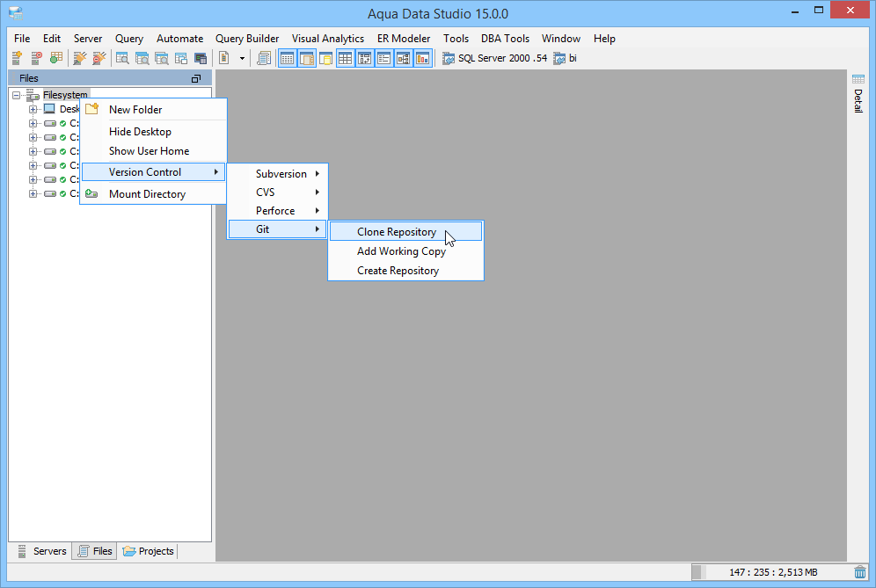
Task: Choose Mount Directory from context menu
Action: point(154,193)
